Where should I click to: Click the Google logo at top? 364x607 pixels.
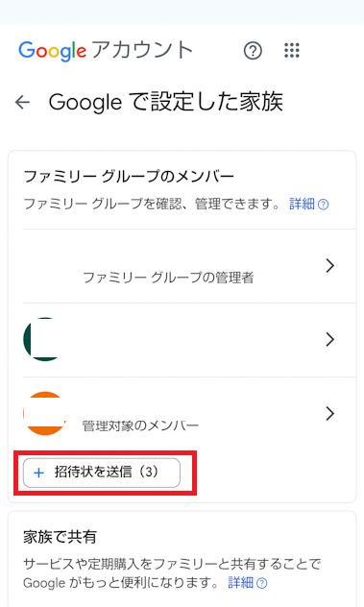52,51
